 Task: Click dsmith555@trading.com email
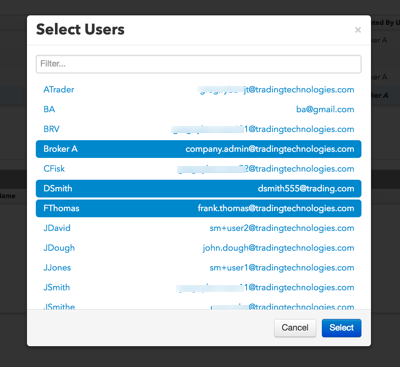point(306,189)
